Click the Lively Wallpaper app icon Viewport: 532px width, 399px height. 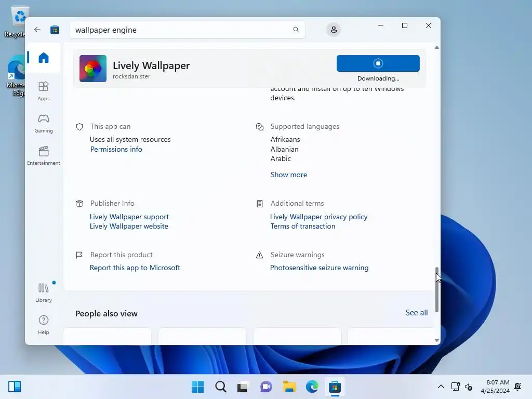[93, 69]
